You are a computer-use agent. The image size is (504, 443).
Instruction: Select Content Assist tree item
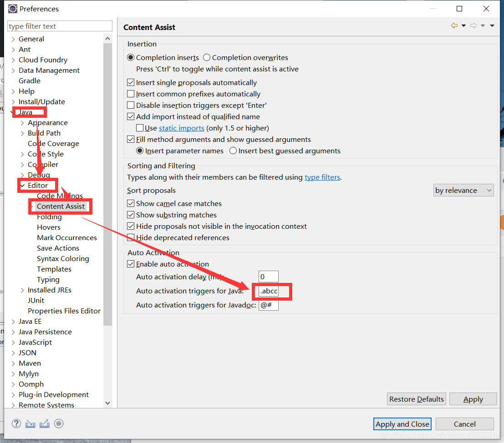61,206
